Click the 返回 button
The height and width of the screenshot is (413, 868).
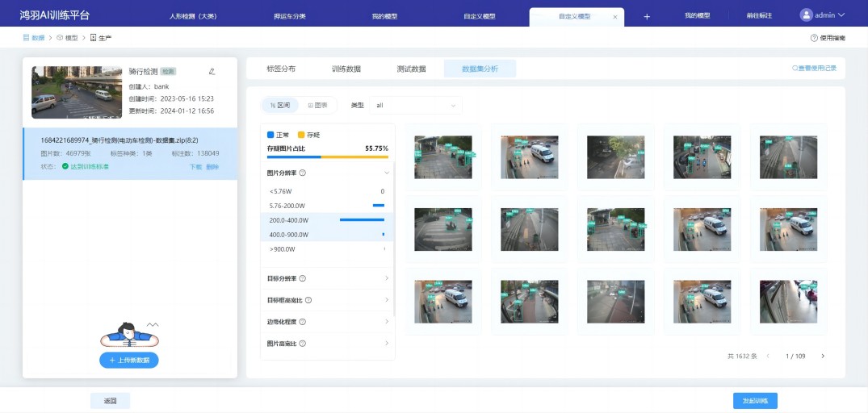tap(110, 401)
